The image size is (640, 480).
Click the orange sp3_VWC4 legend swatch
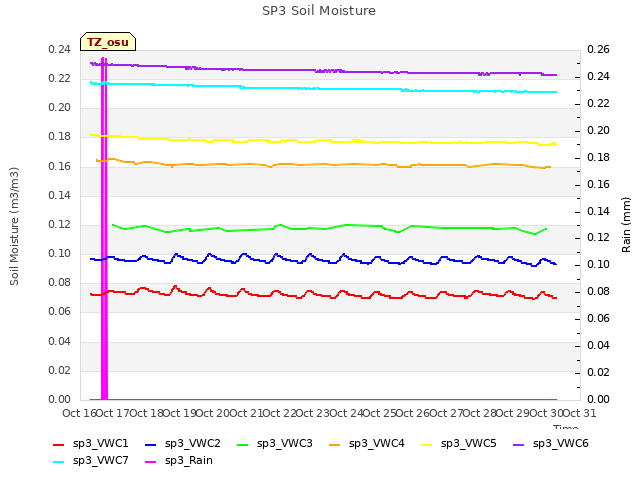[x=335, y=444]
